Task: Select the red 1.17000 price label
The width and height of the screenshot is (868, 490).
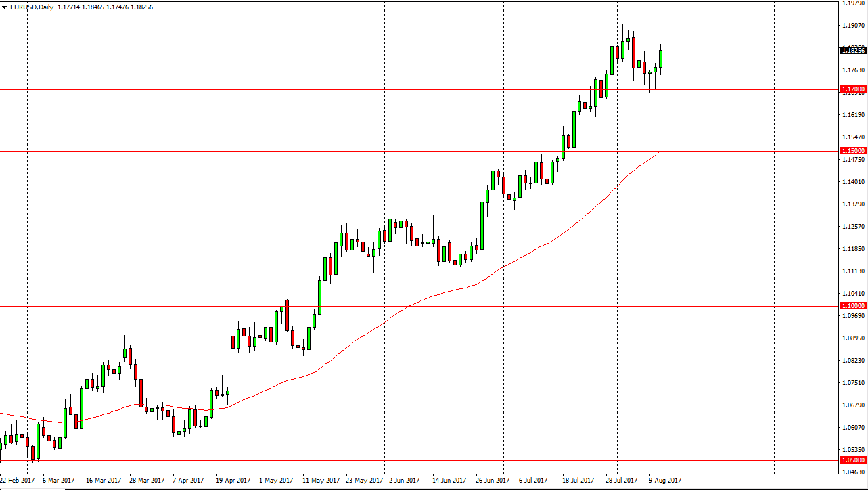Action: click(x=852, y=89)
